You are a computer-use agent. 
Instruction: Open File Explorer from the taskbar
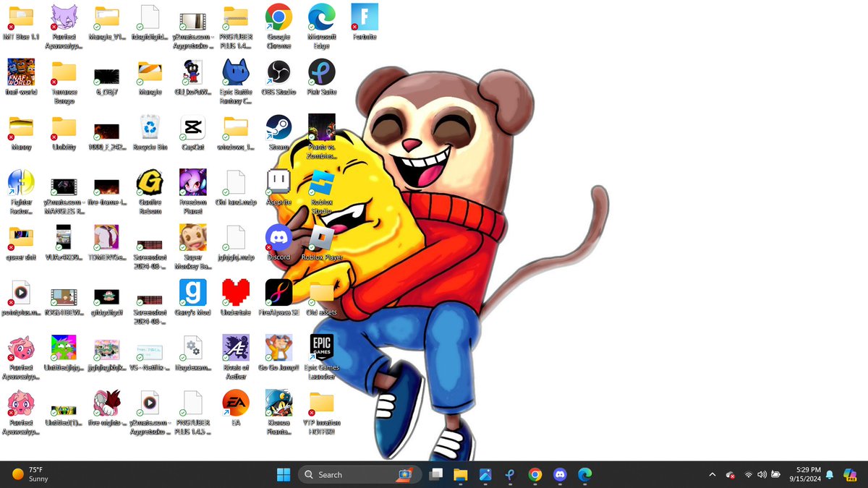click(x=461, y=474)
